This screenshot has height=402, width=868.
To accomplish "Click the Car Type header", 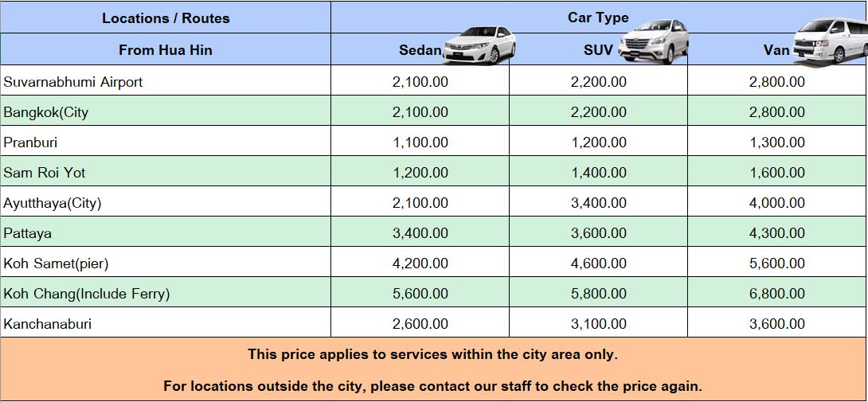I will pos(598,17).
